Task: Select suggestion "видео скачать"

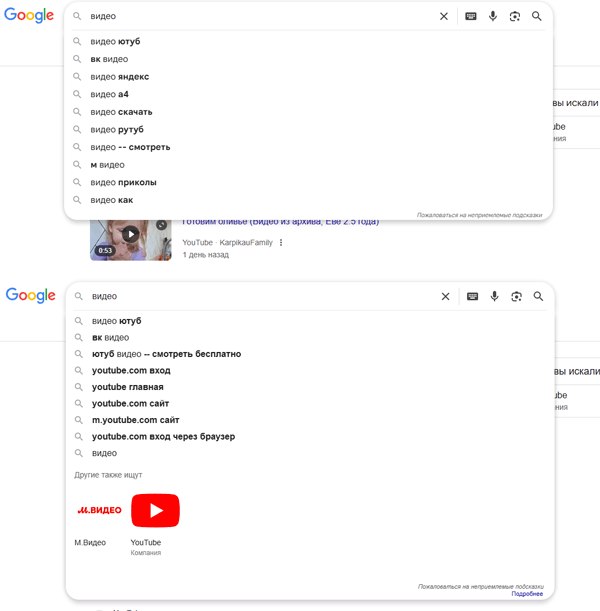Action: [308, 112]
